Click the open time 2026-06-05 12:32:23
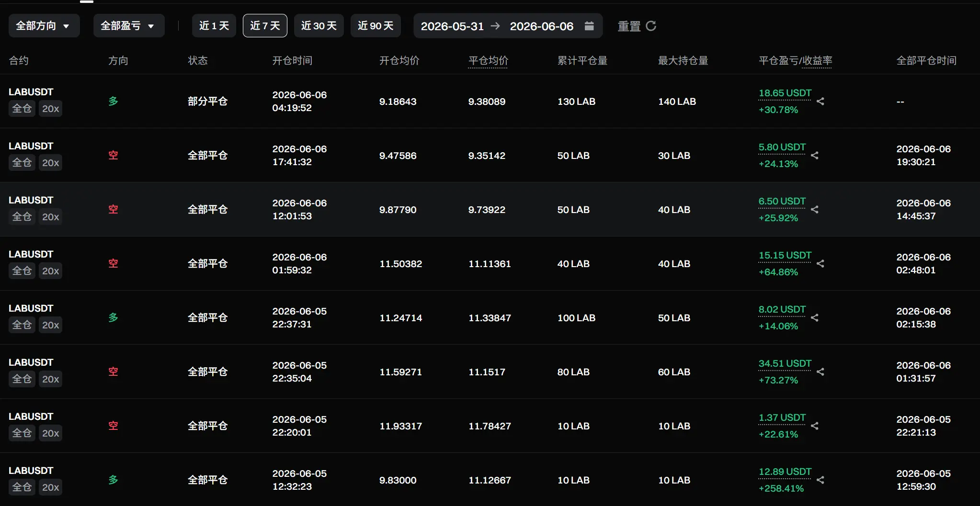Image resolution: width=980 pixels, height=506 pixels. coord(299,480)
